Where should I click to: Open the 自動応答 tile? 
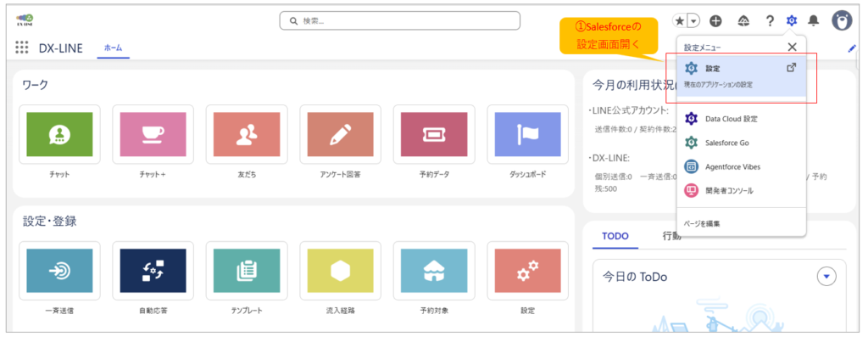tap(153, 271)
